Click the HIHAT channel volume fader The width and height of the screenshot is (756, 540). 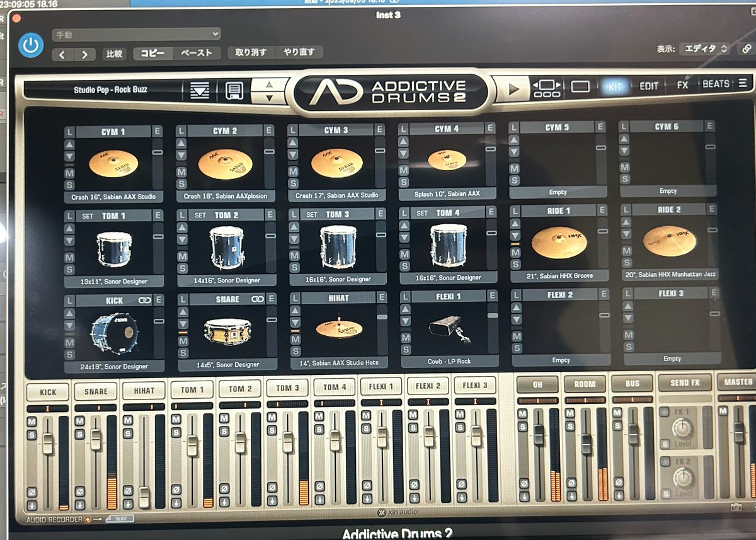[145, 498]
